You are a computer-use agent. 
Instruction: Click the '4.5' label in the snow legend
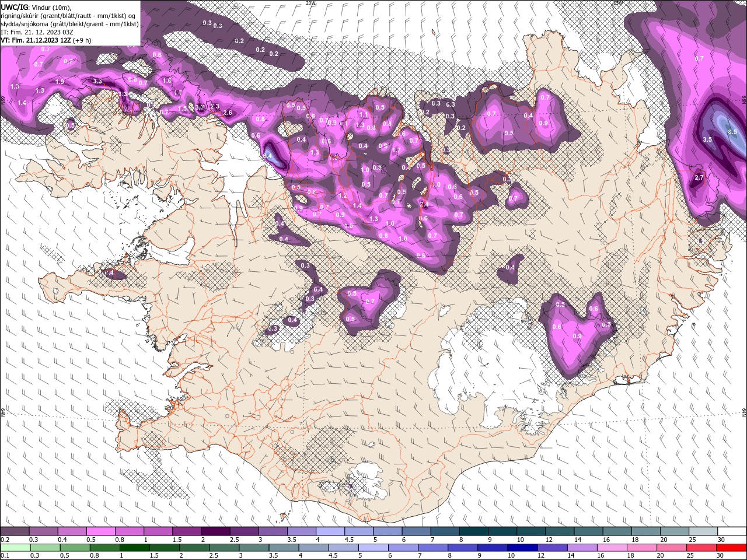pos(350,540)
